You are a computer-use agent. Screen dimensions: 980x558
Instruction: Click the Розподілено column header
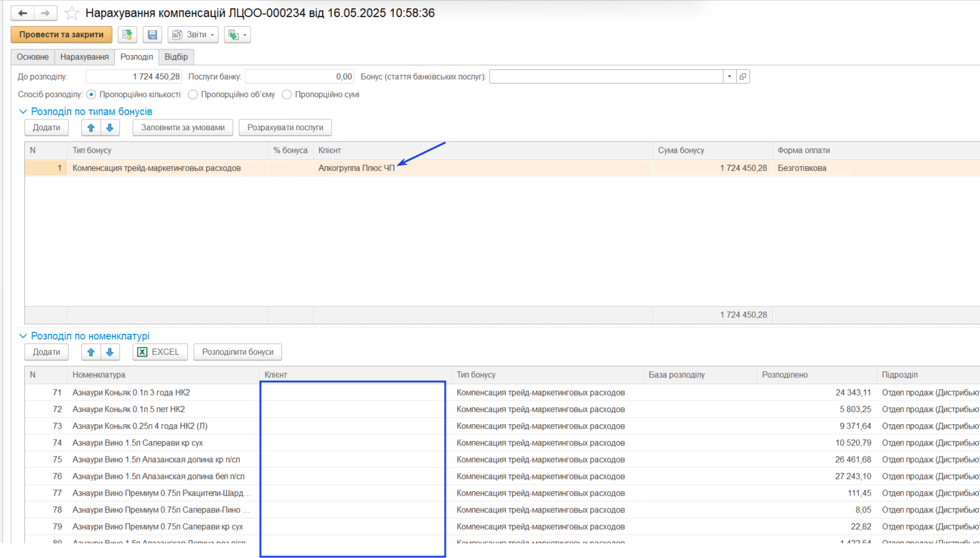coord(817,375)
